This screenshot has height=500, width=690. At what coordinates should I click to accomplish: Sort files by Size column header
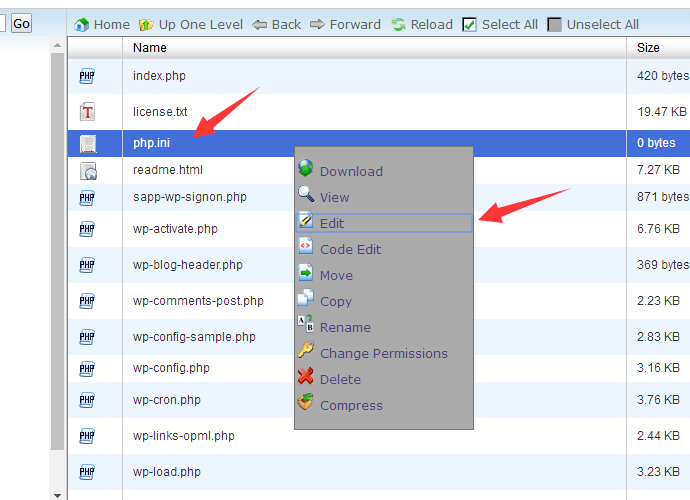648,47
